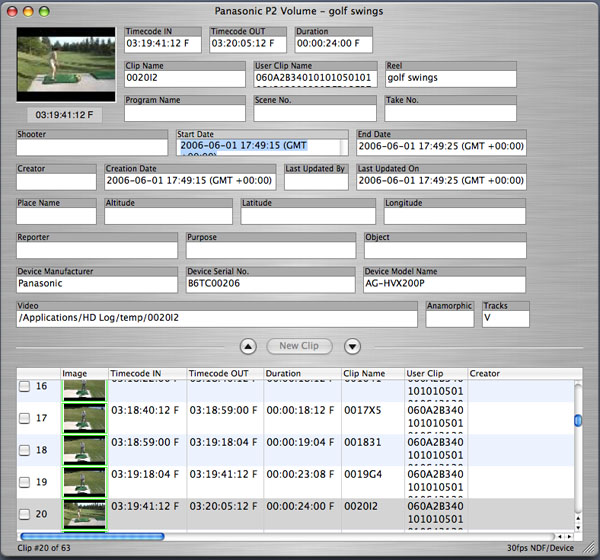Check the checkbox for clip 18

24,450
